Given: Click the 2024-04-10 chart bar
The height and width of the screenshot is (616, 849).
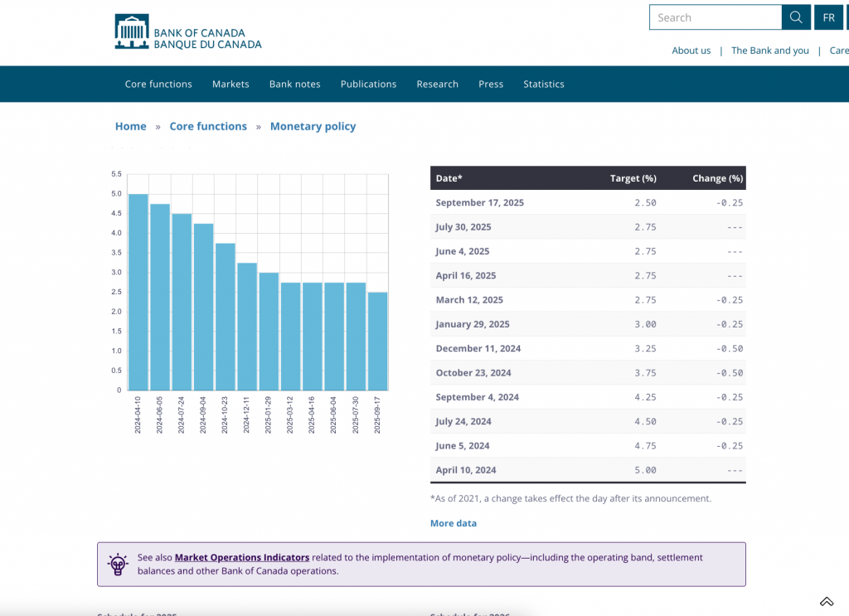Looking at the screenshot, I should 138,292.
